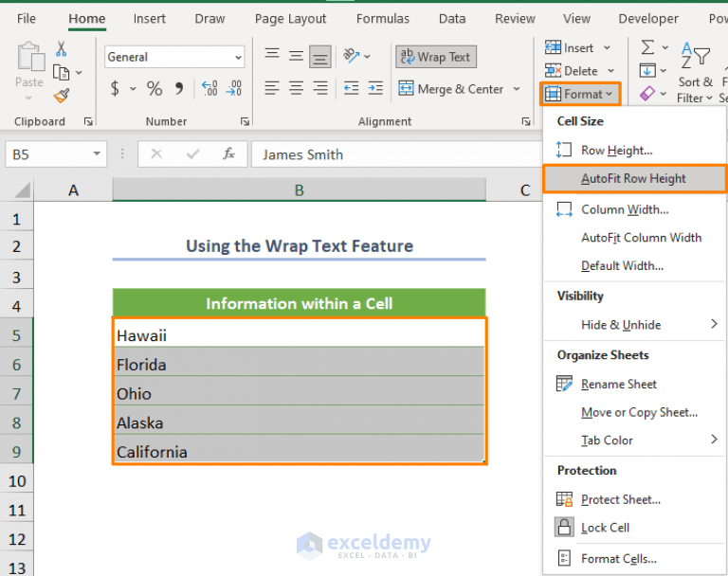728x576 pixels.
Task: Center text horizontally
Action: [x=296, y=88]
